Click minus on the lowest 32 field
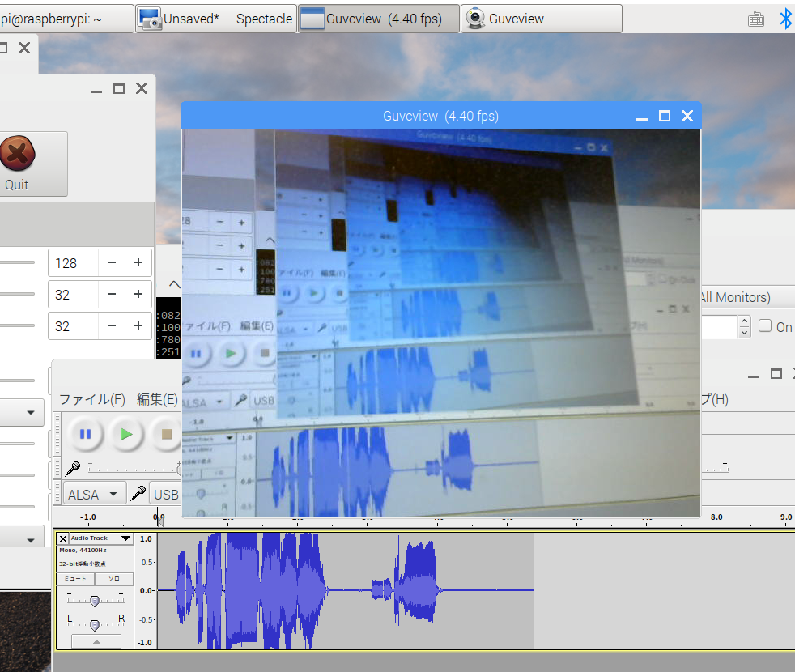Viewport: 795px width, 672px height. [x=112, y=325]
